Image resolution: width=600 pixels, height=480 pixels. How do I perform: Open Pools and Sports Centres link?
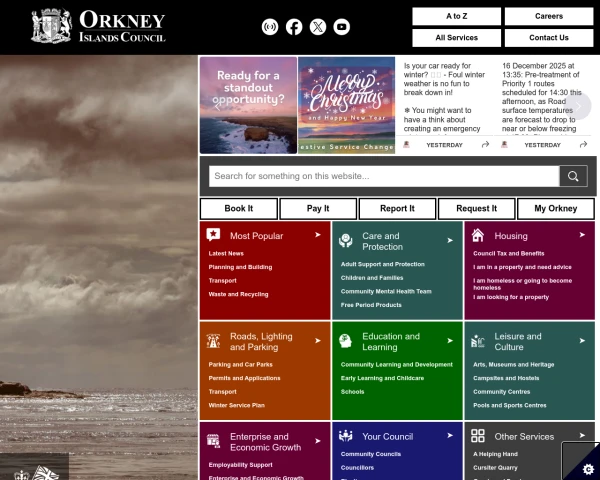(x=510, y=405)
